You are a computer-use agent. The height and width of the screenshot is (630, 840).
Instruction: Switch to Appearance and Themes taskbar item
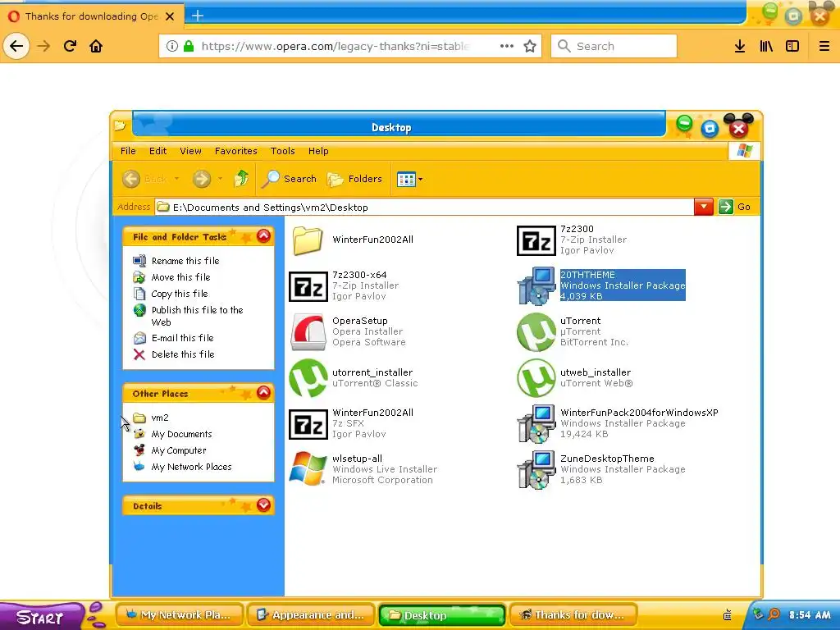pyautogui.click(x=311, y=615)
